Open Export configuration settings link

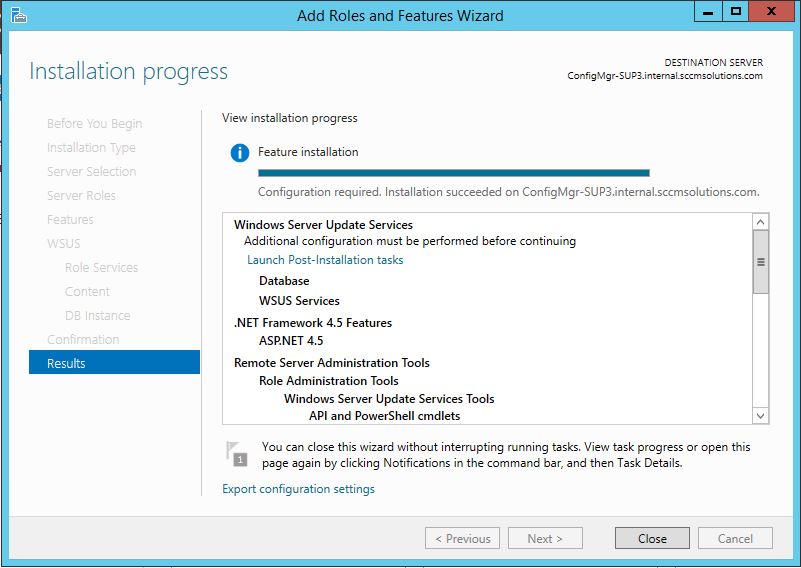pyautogui.click(x=298, y=489)
